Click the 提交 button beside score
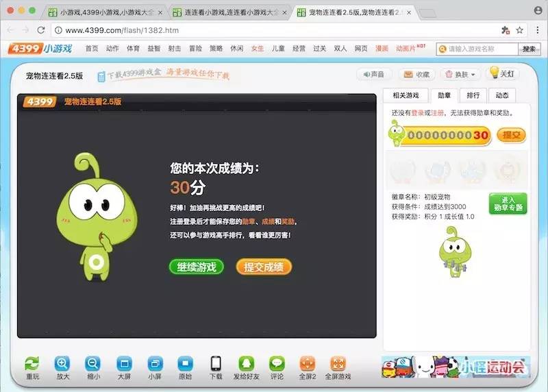548x392 pixels. (x=511, y=135)
